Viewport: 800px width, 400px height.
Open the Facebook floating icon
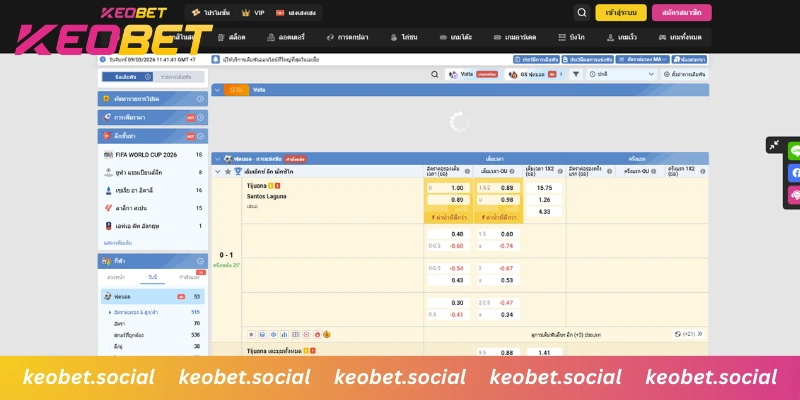pos(794,173)
